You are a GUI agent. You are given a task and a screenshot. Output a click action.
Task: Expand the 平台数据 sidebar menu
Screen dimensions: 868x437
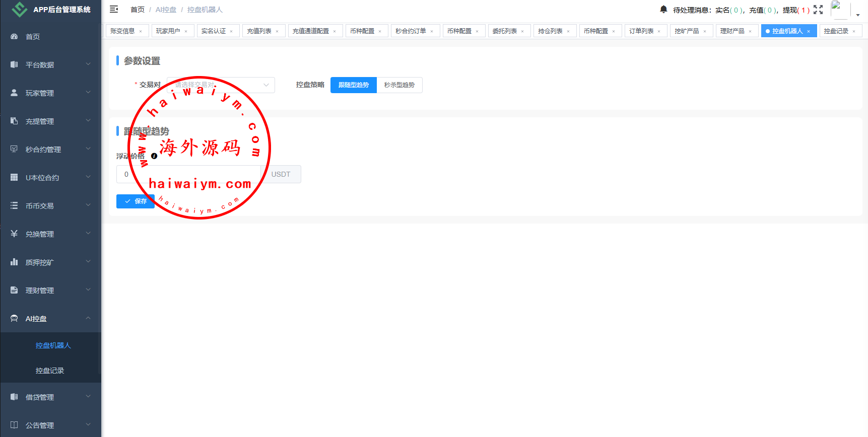pos(50,65)
